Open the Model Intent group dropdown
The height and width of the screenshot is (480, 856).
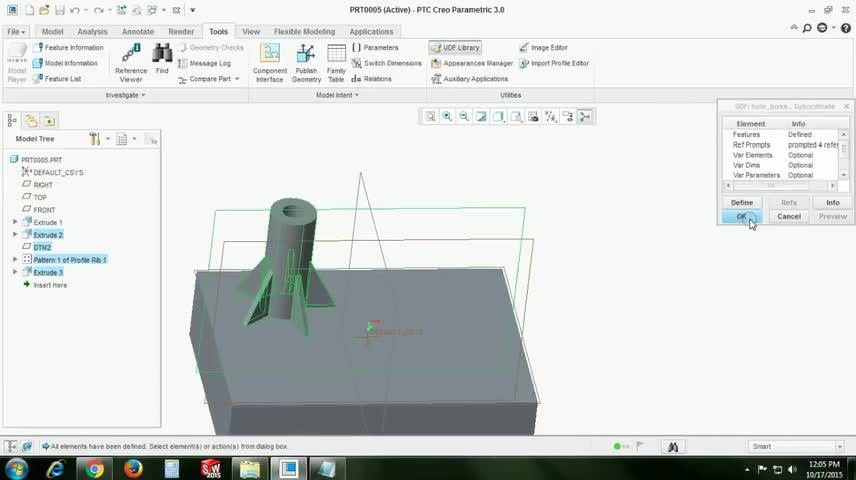coord(337,95)
